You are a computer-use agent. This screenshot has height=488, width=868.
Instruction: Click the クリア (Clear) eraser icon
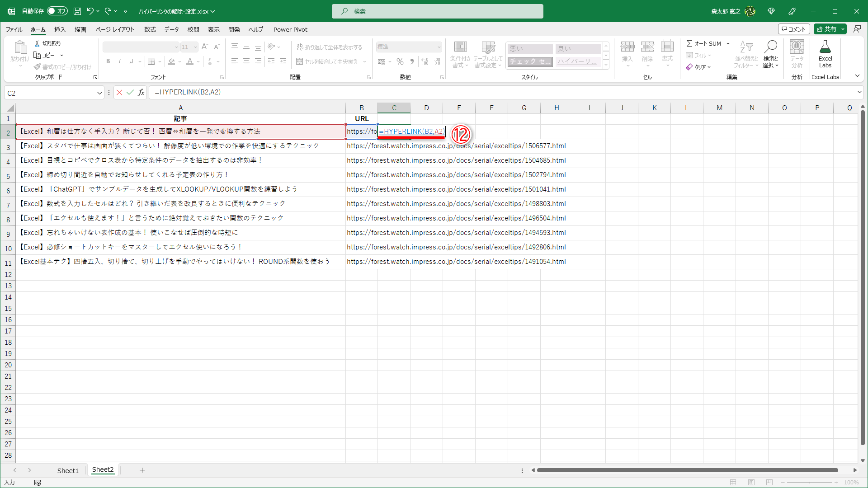[690, 67]
